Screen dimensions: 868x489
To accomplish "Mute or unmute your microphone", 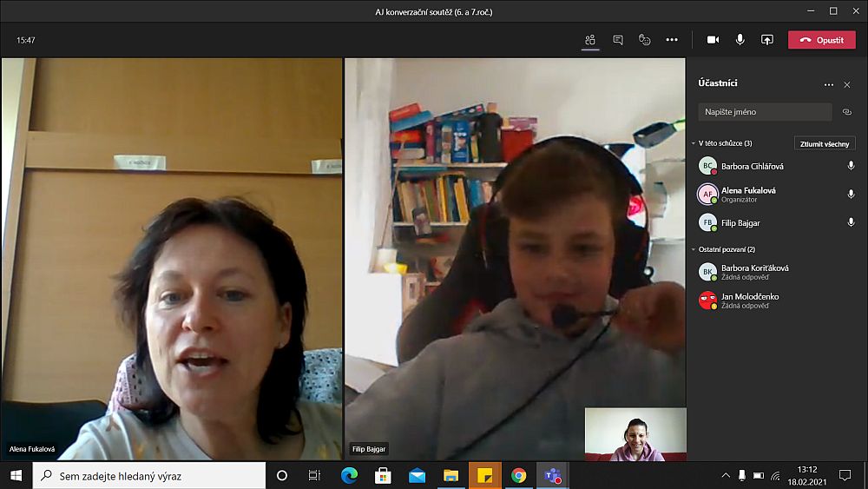I will click(740, 40).
